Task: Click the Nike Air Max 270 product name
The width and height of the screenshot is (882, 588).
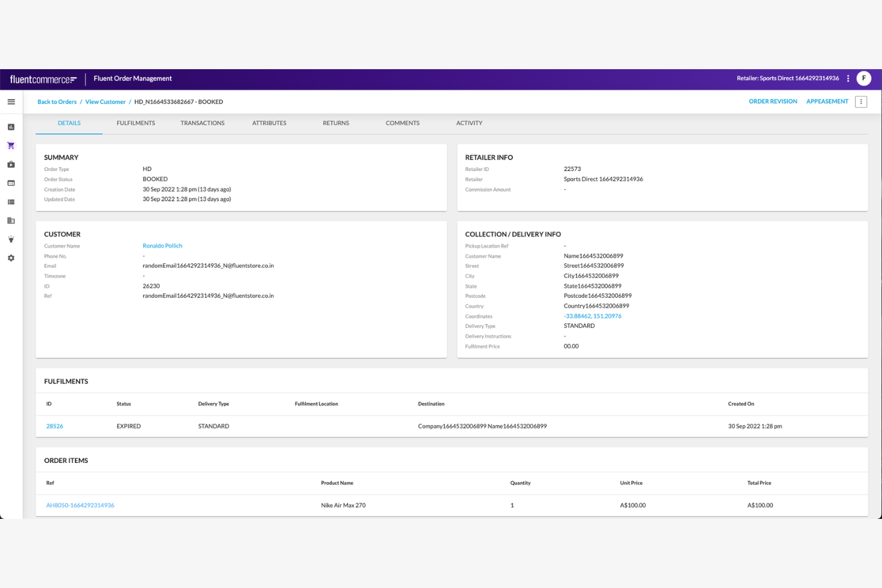Action: (x=343, y=505)
